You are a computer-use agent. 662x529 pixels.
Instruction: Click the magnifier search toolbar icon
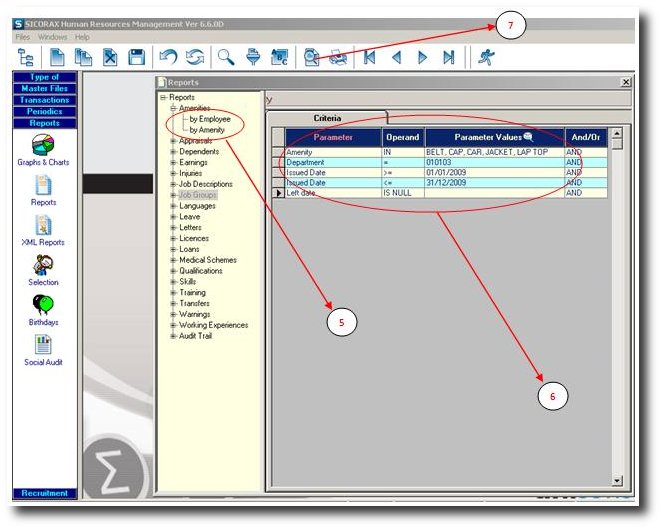[x=227, y=58]
